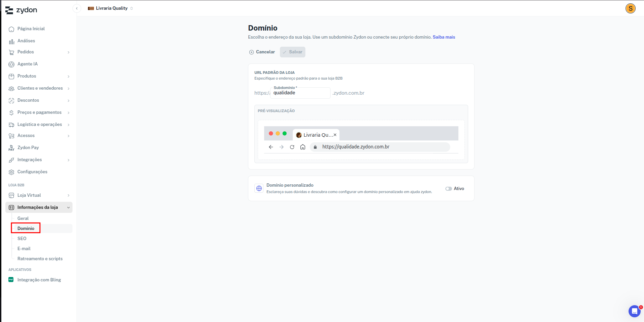Click the preview browser reload icon
This screenshot has height=322, width=644.
point(292,147)
